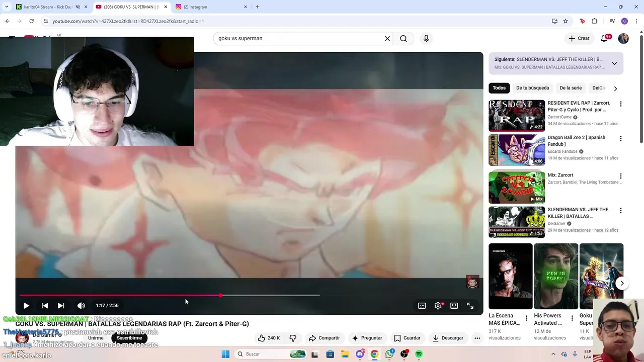The width and height of the screenshot is (644, 362).
Task: Like the video with 240 K likes
Action: coord(269,338)
